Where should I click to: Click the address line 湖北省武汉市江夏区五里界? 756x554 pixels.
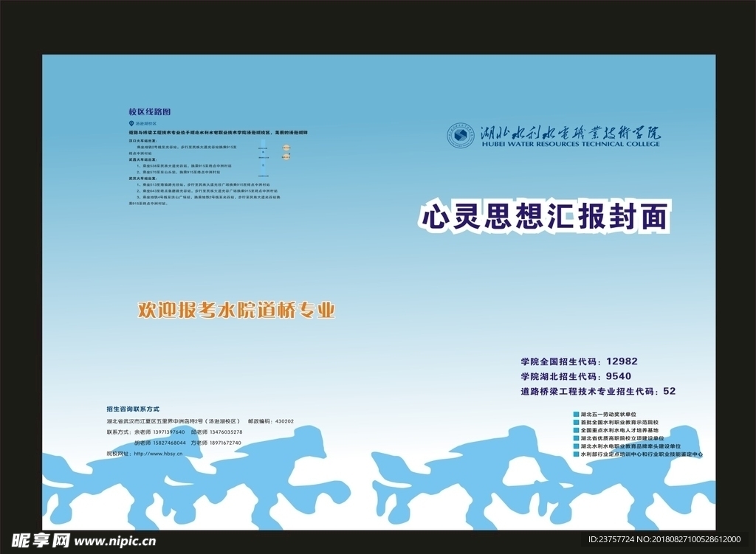pos(173,421)
